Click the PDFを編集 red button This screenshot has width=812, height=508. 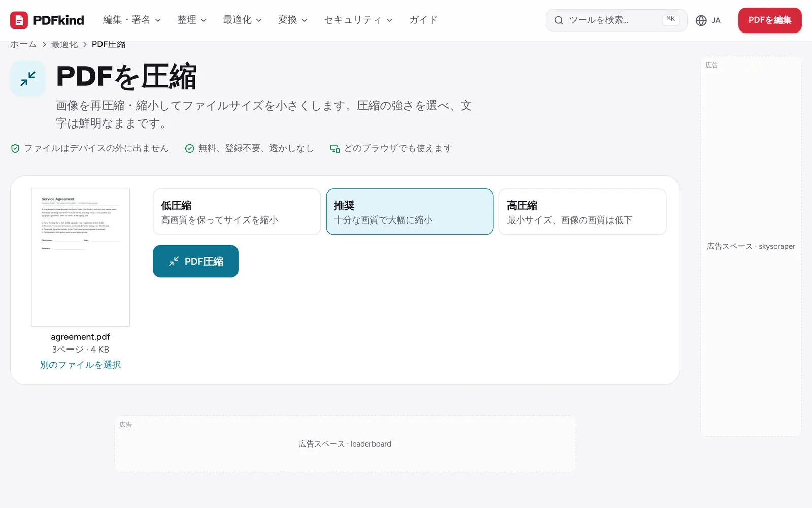[770, 20]
